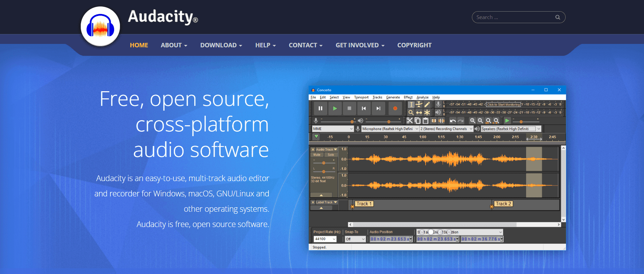Expand the DOWNLOAD website menu
The height and width of the screenshot is (274, 644).
[x=221, y=45]
